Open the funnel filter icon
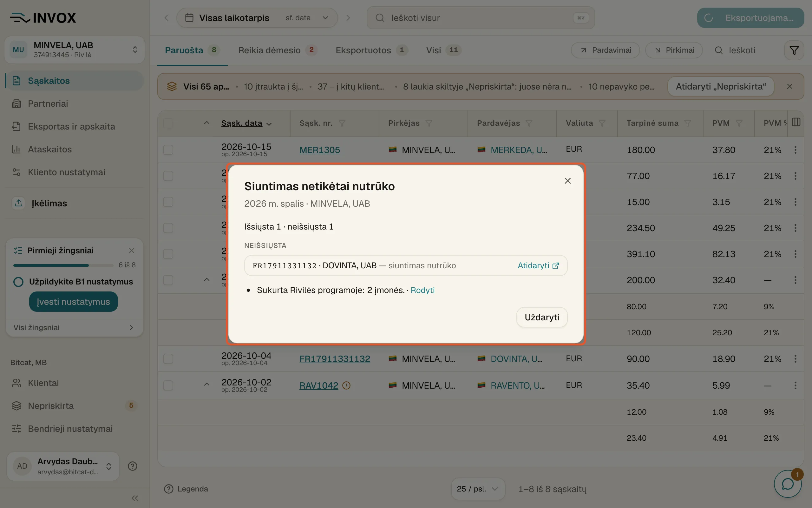This screenshot has height=508, width=812. 794,50
